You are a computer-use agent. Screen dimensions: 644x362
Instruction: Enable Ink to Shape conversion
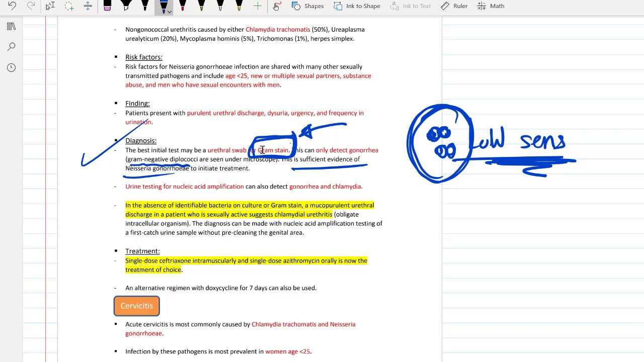click(357, 6)
